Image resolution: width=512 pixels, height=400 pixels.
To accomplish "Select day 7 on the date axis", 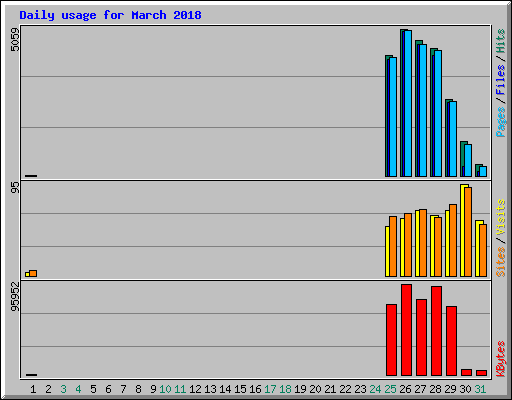I will pos(123,389).
